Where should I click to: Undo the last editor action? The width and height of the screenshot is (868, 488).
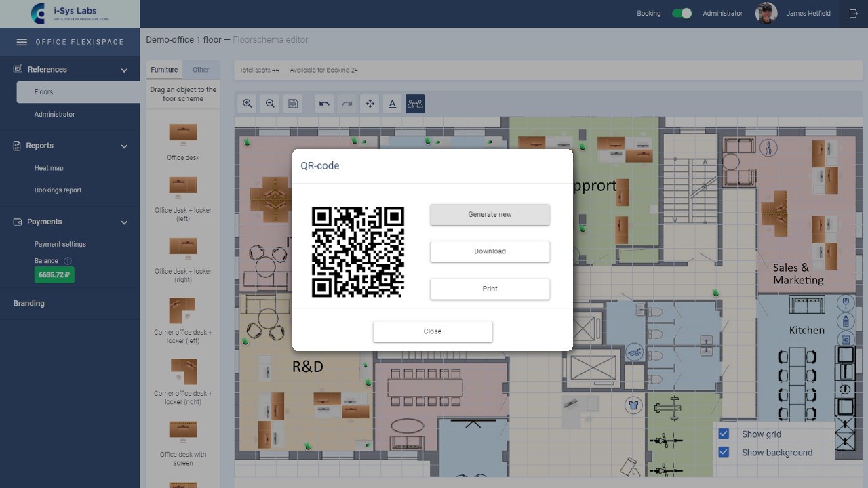click(324, 104)
